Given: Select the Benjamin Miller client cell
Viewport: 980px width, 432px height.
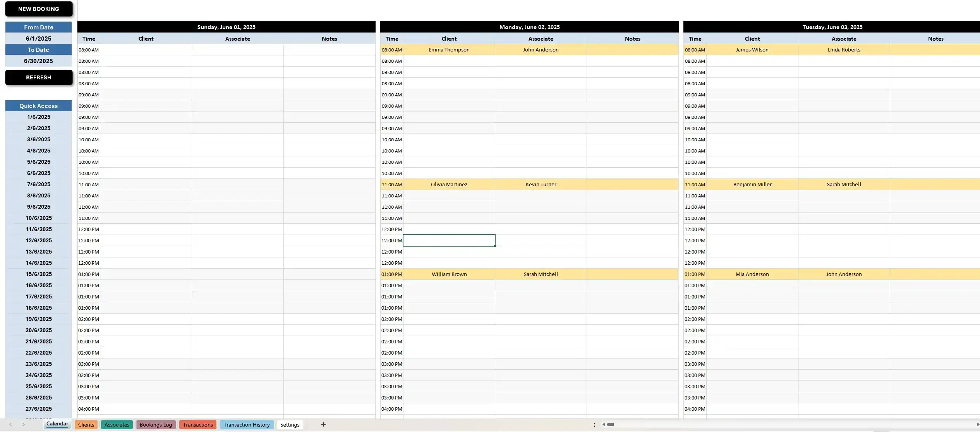Looking at the screenshot, I should point(752,184).
